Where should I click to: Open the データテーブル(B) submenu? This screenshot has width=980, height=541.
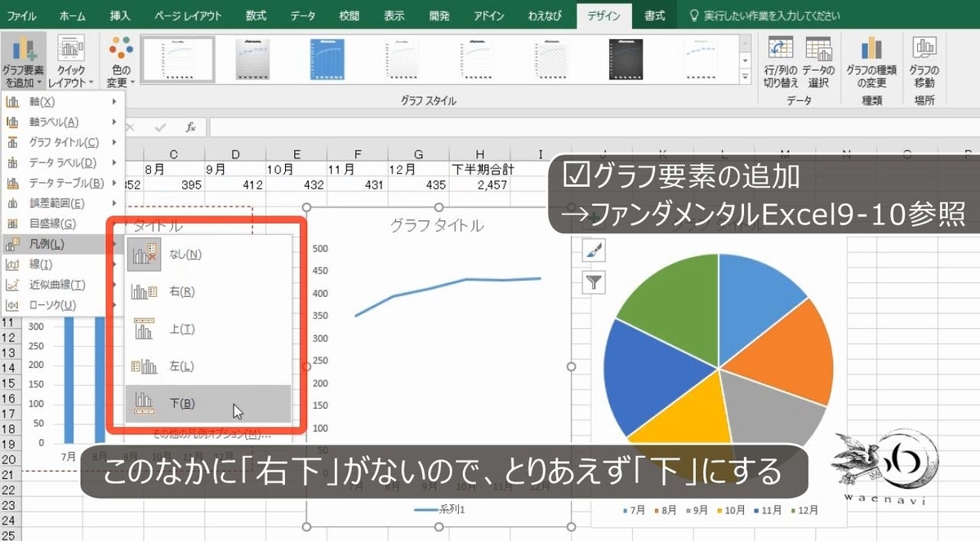[62, 183]
